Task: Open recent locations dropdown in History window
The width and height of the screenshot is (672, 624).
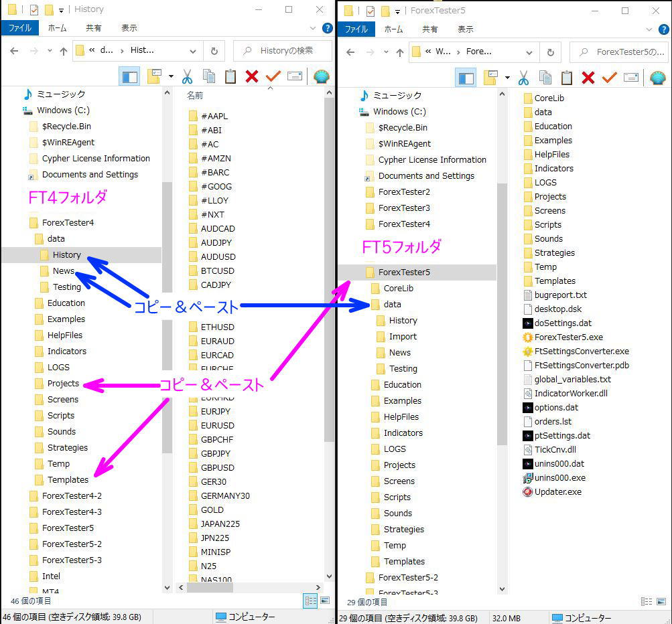Action: click(50, 50)
